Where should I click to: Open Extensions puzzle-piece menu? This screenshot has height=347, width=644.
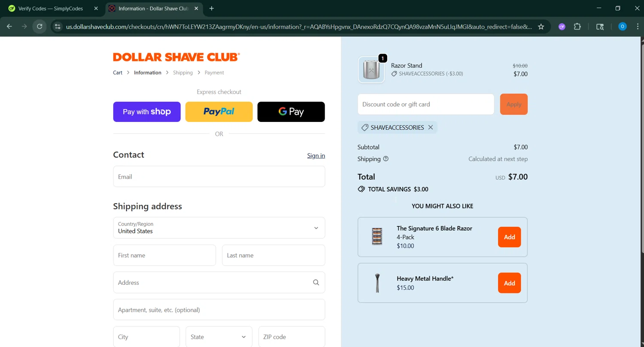(x=577, y=27)
